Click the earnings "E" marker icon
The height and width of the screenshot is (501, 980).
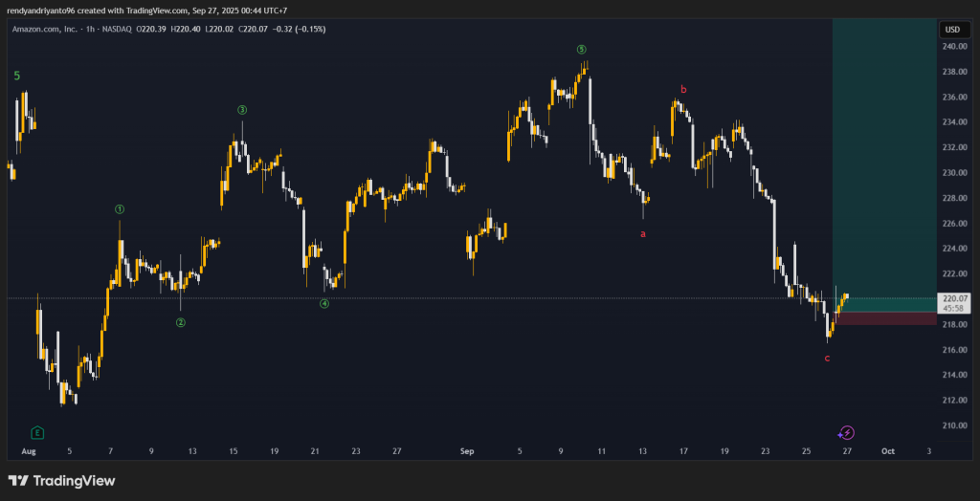tap(37, 432)
